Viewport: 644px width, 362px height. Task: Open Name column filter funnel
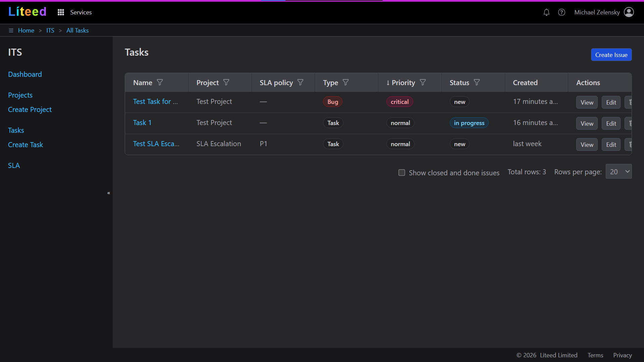(160, 82)
